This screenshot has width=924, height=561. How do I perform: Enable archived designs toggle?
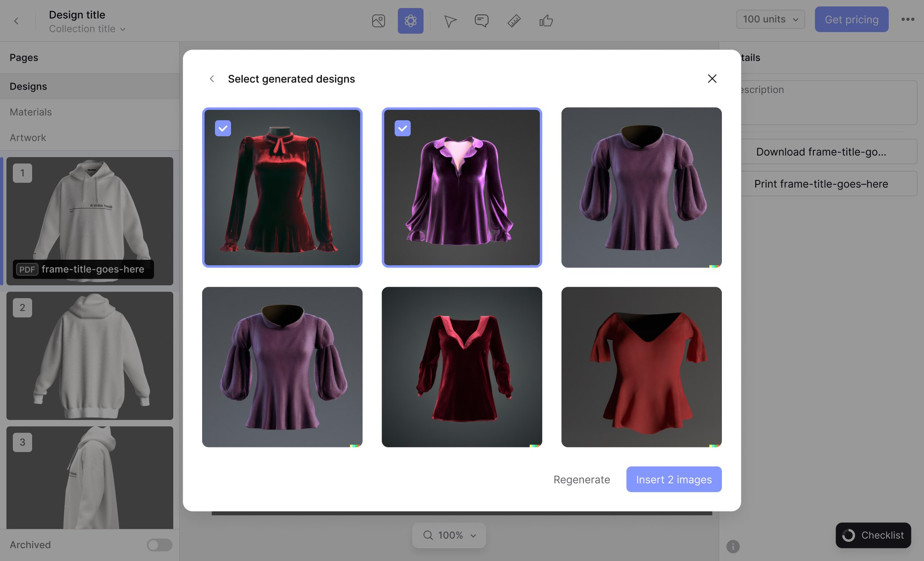click(159, 544)
